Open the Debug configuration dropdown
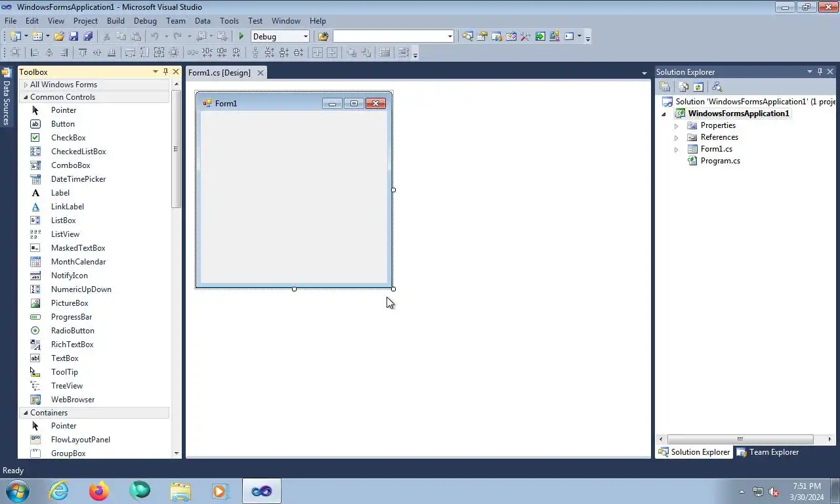The width and height of the screenshot is (840, 504). coord(306,36)
